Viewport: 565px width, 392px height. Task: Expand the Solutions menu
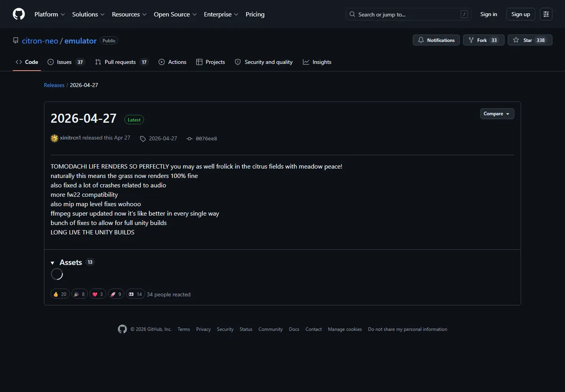(89, 14)
